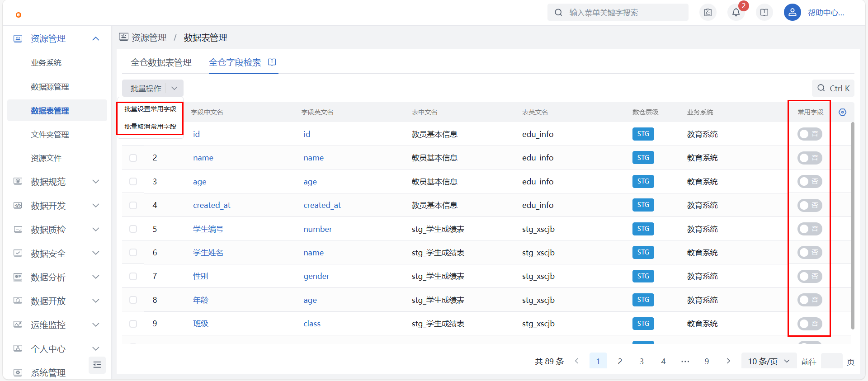Click the STG tag for 班级 row
Viewport: 868px width, 381px height.
(x=643, y=324)
